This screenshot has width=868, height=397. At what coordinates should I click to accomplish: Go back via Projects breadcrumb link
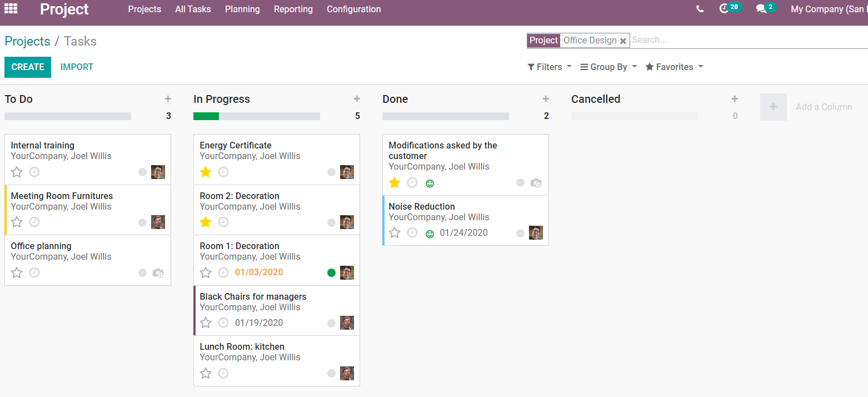27,41
